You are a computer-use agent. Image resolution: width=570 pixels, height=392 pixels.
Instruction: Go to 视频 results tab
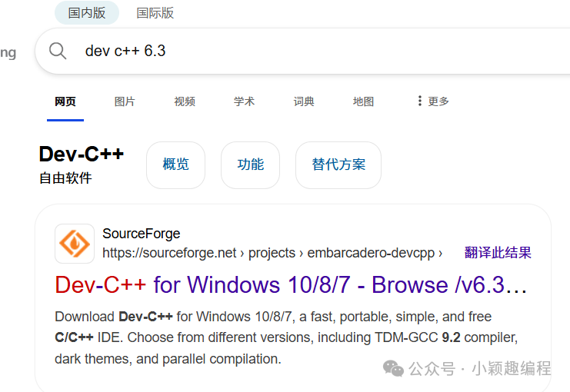pyautogui.click(x=185, y=101)
